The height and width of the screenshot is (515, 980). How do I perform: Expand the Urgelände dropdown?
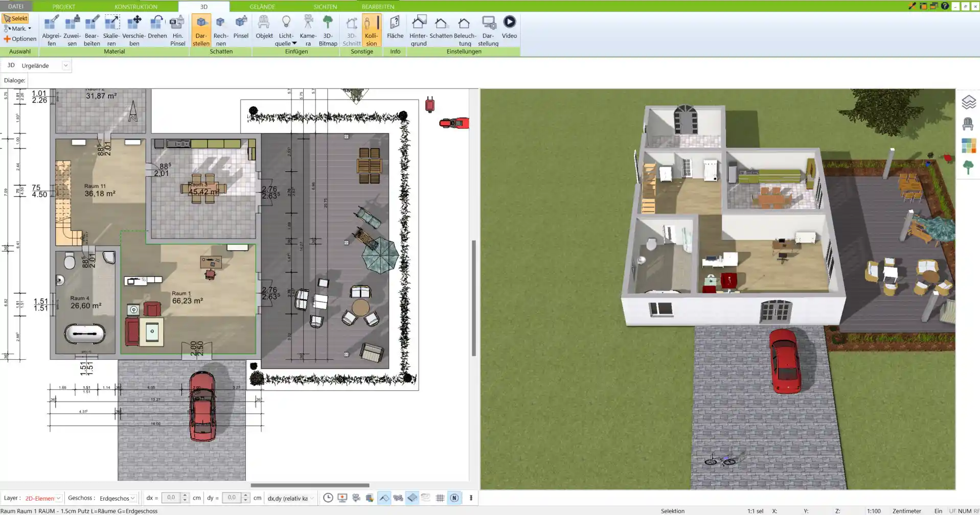(65, 65)
